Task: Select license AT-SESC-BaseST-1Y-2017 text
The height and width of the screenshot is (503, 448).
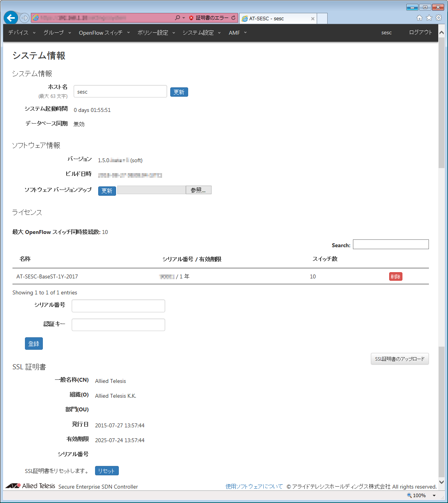Action: 47,276
